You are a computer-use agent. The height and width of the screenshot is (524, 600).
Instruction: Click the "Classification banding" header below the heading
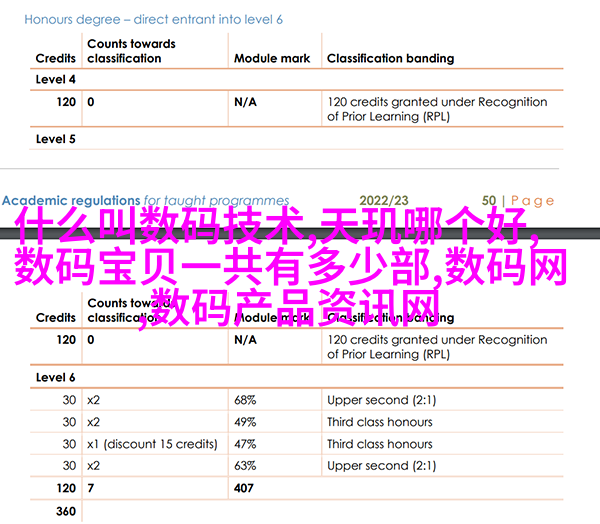[390, 58]
